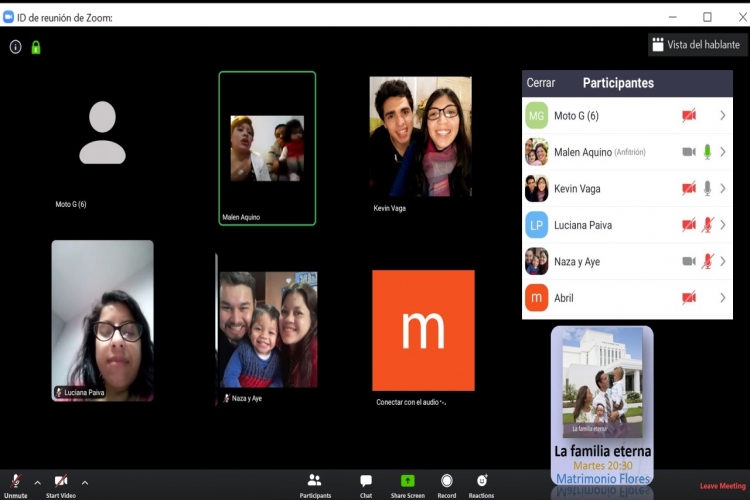Viewport: 750px width, 500px height.
Task: Click Leave Meeting
Action: click(x=722, y=486)
